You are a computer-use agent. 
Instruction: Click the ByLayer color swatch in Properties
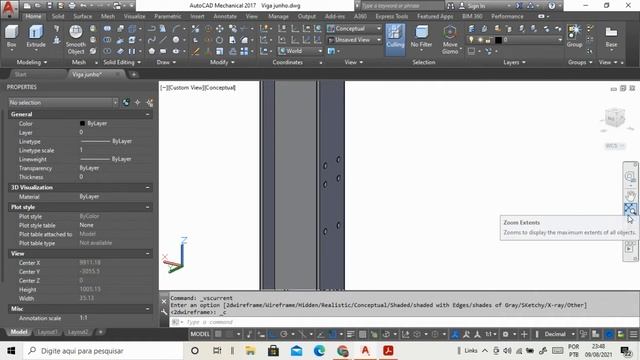coord(82,123)
